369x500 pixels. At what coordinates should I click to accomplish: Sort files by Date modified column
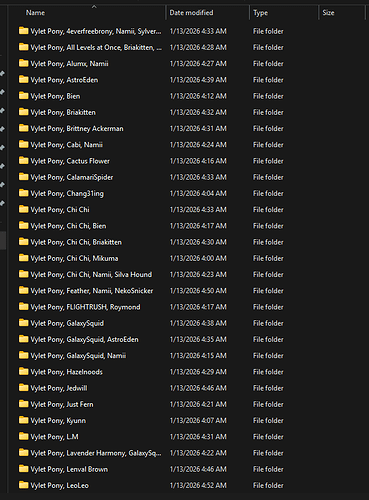pyautogui.click(x=191, y=13)
